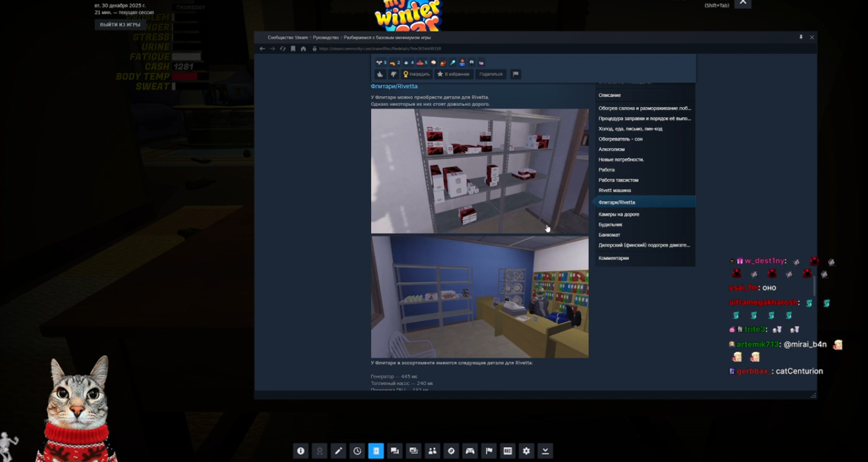Close the Steam overlay with top X

[x=743, y=3]
